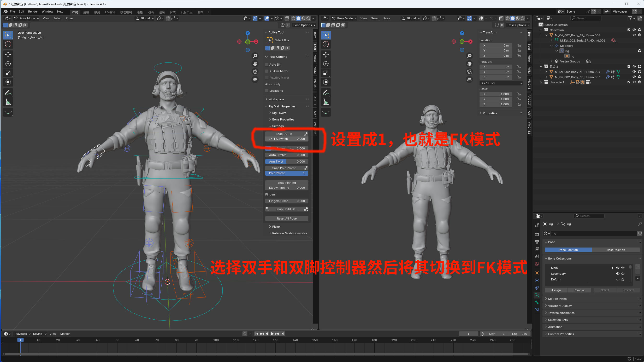Expand the Inverse Kinematics panel

[x=561, y=313]
